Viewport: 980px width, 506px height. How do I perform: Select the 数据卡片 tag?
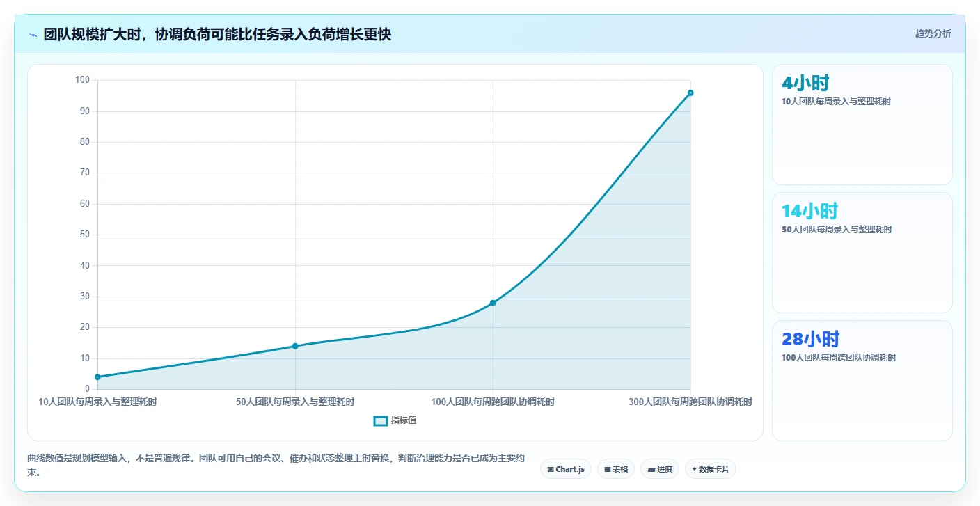[x=711, y=469]
